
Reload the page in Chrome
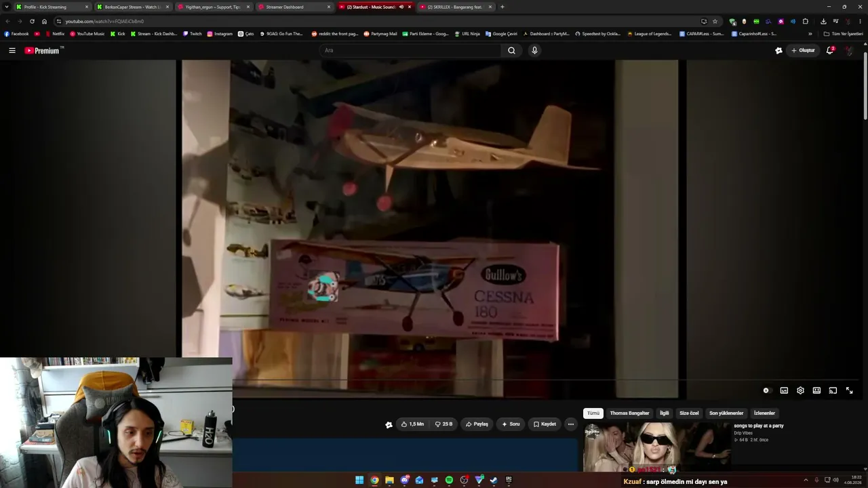pos(32,21)
